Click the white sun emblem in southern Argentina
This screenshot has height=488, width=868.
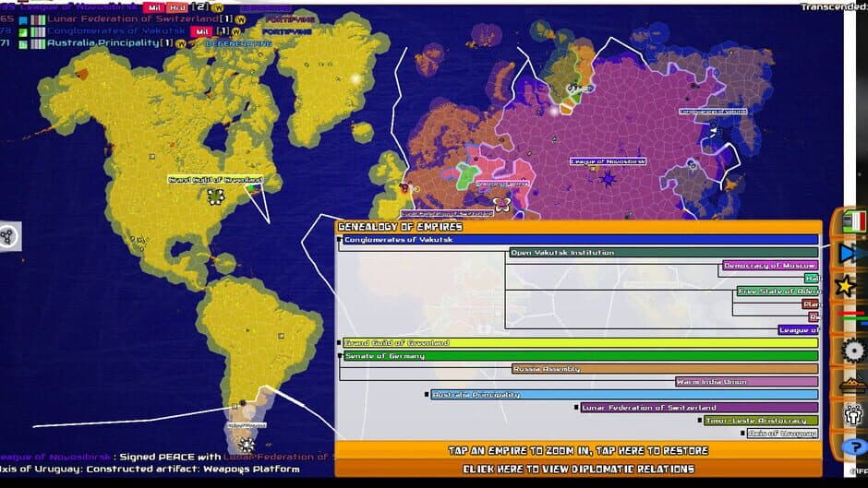click(x=246, y=445)
